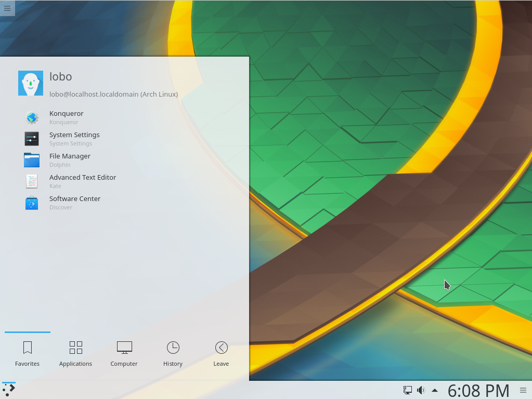Open Discover Software Center

(74, 203)
